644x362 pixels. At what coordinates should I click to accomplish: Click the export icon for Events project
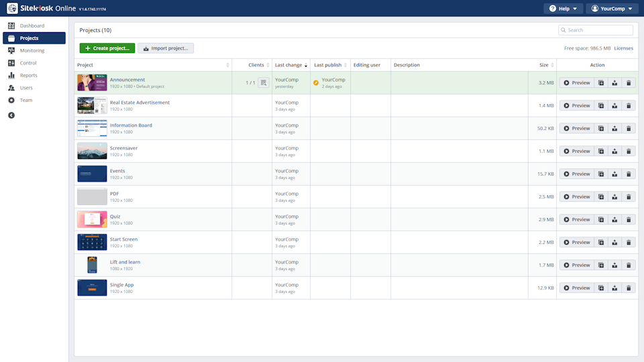tap(614, 174)
